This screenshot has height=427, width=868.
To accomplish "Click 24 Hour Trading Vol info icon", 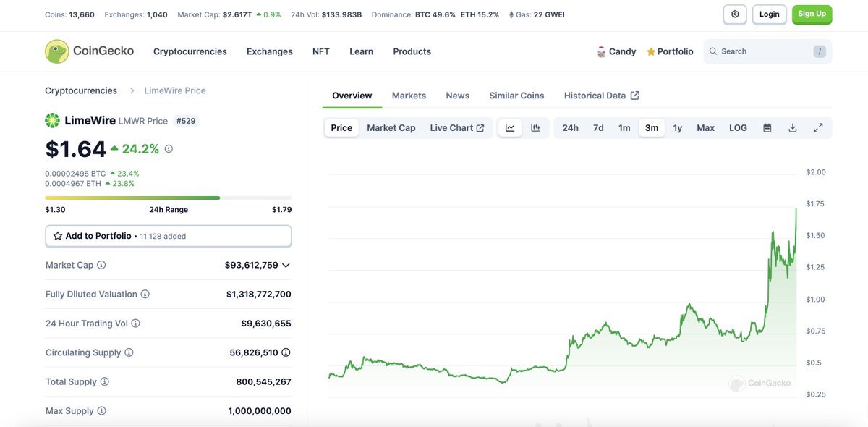I will (135, 324).
